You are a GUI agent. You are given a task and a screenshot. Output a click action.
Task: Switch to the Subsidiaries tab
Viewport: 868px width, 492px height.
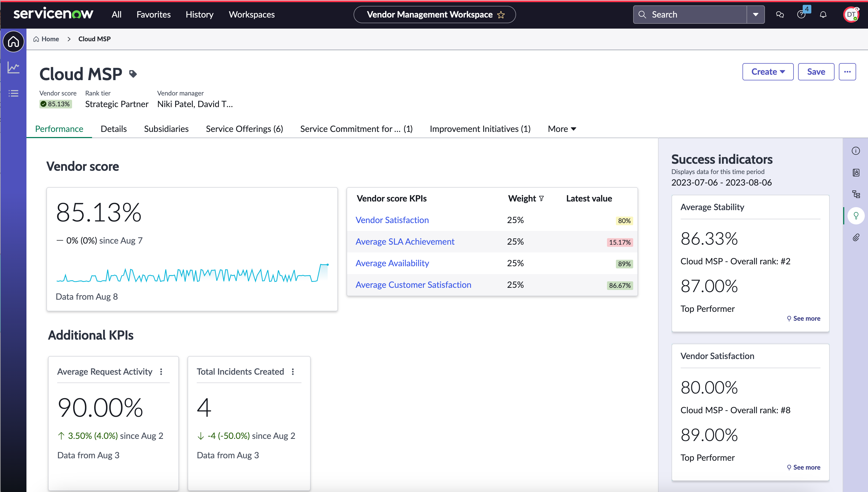tap(166, 129)
